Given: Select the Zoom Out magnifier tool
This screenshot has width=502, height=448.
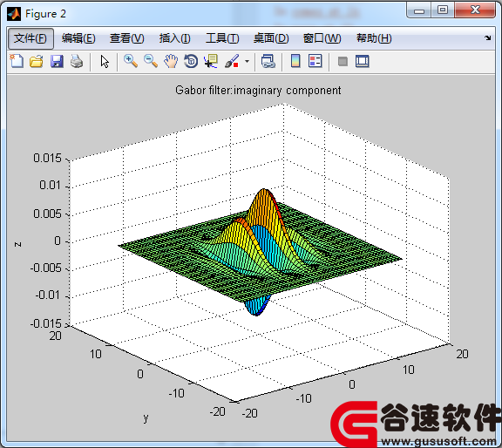Looking at the screenshot, I should [151, 61].
